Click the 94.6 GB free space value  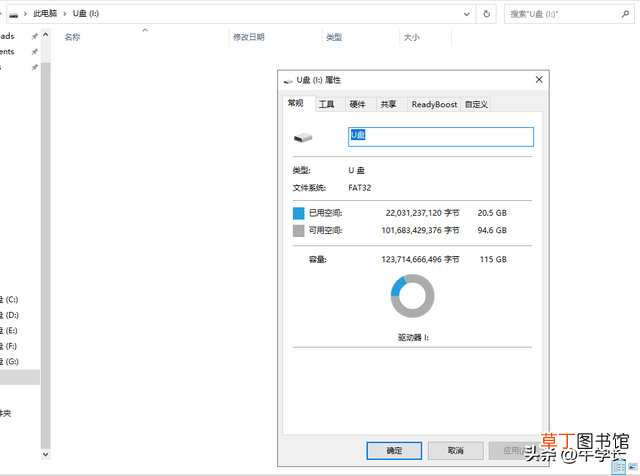(492, 230)
